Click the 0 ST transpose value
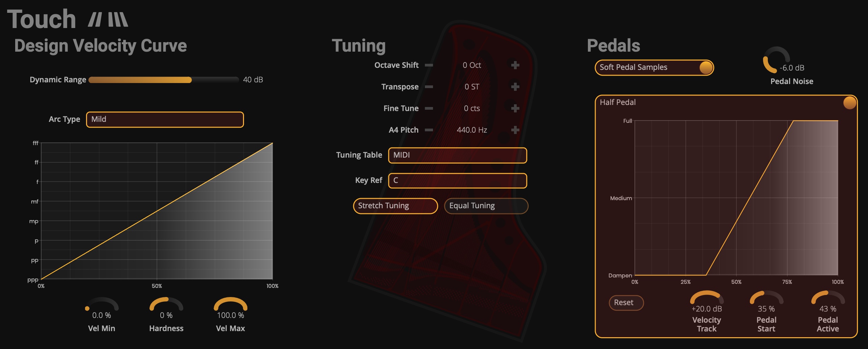This screenshot has width=868, height=349. click(472, 87)
